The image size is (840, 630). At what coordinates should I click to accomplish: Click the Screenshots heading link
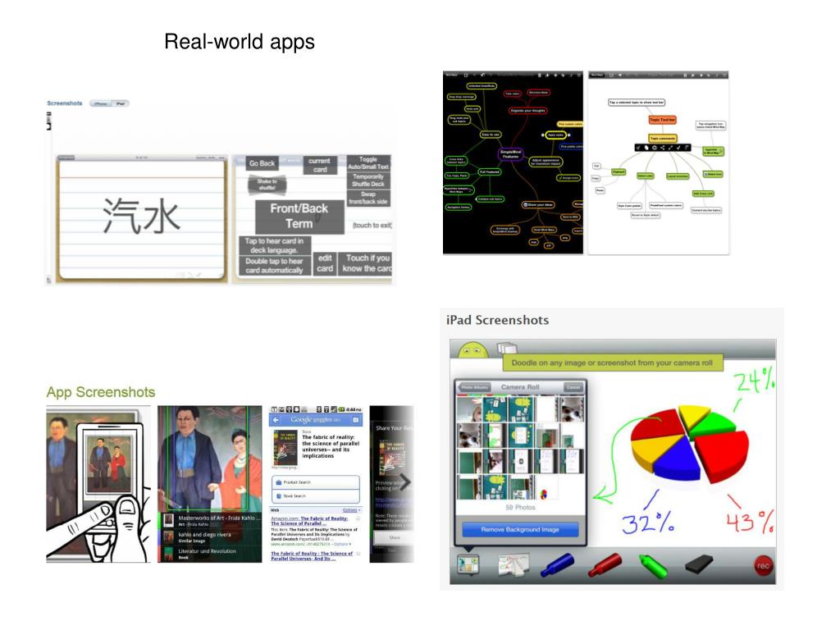(64, 103)
